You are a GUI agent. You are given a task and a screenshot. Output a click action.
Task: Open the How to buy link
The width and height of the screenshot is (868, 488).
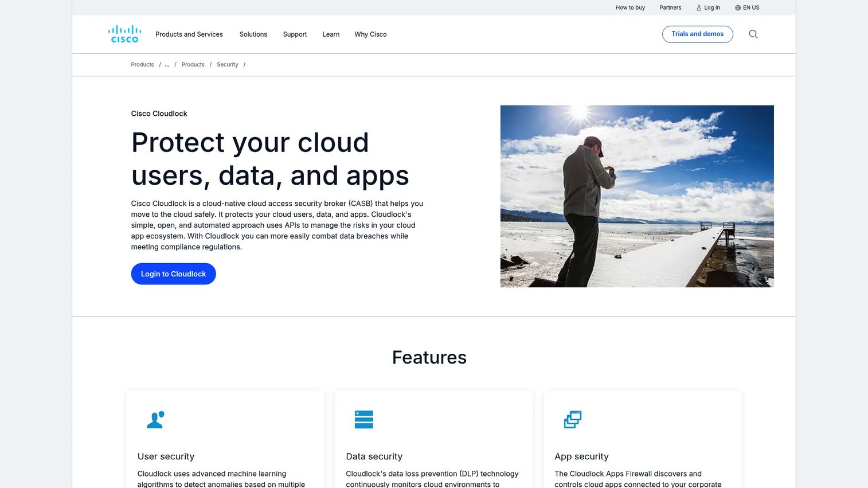pos(630,7)
